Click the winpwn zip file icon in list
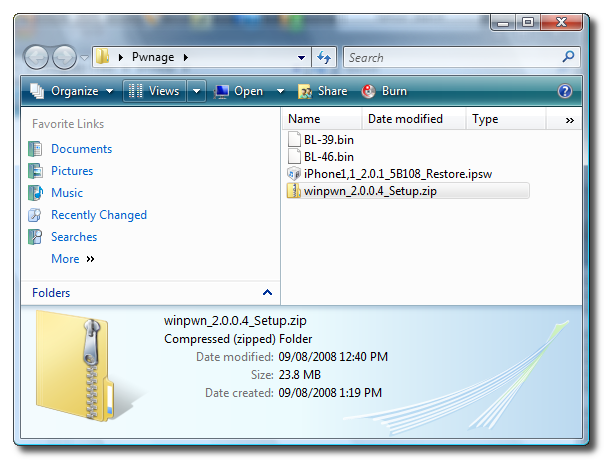The height and width of the screenshot is (460, 604). pos(294,191)
